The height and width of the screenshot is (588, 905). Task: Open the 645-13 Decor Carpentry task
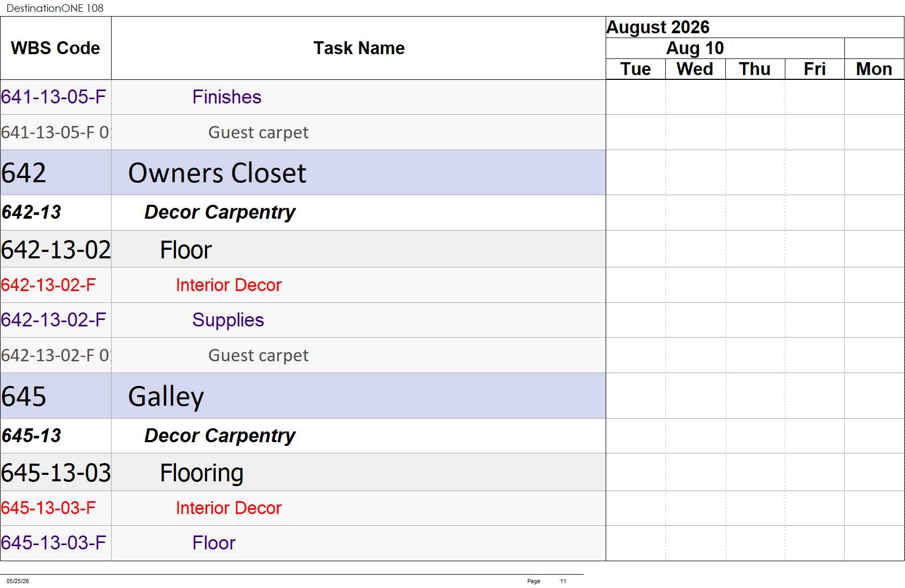[x=303, y=436]
